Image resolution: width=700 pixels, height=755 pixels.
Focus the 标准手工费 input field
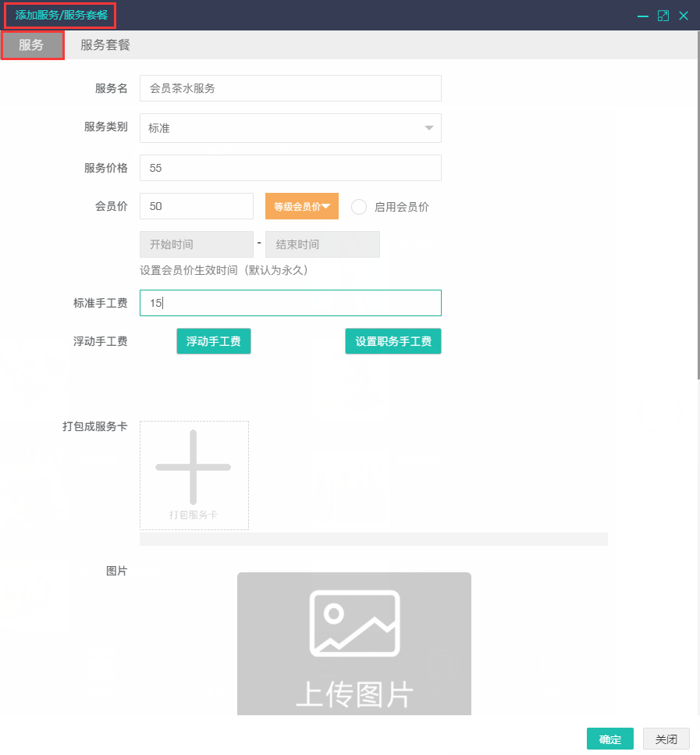[x=290, y=303]
